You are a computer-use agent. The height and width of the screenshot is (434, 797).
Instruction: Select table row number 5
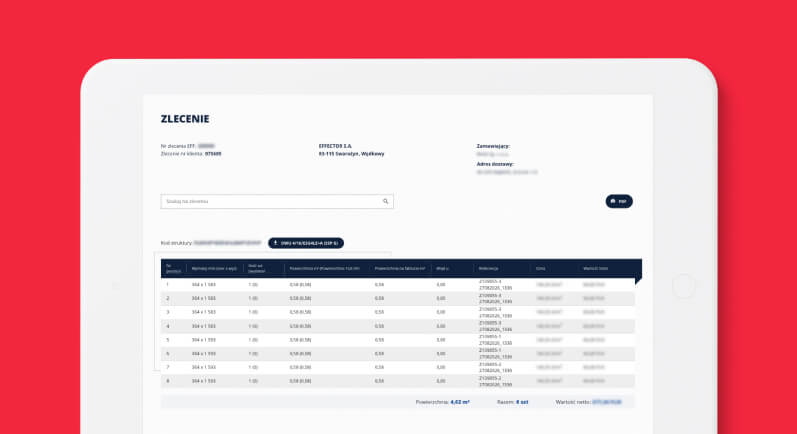tap(398, 340)
